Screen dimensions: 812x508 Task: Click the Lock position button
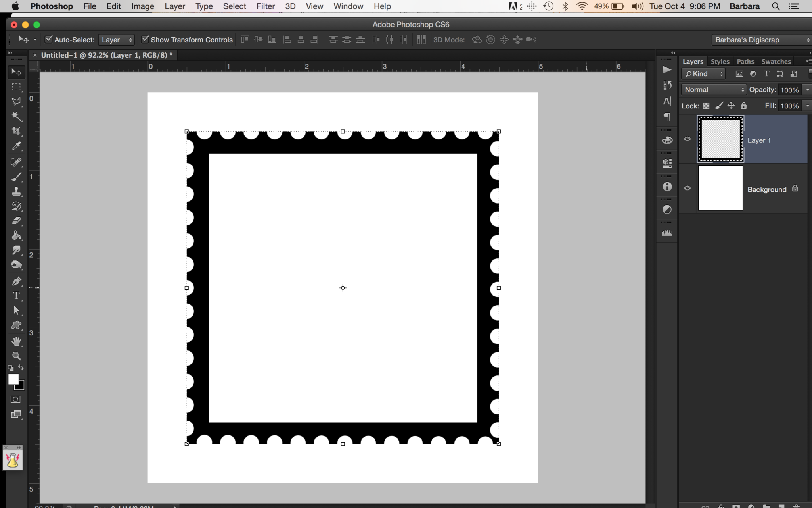730,106
